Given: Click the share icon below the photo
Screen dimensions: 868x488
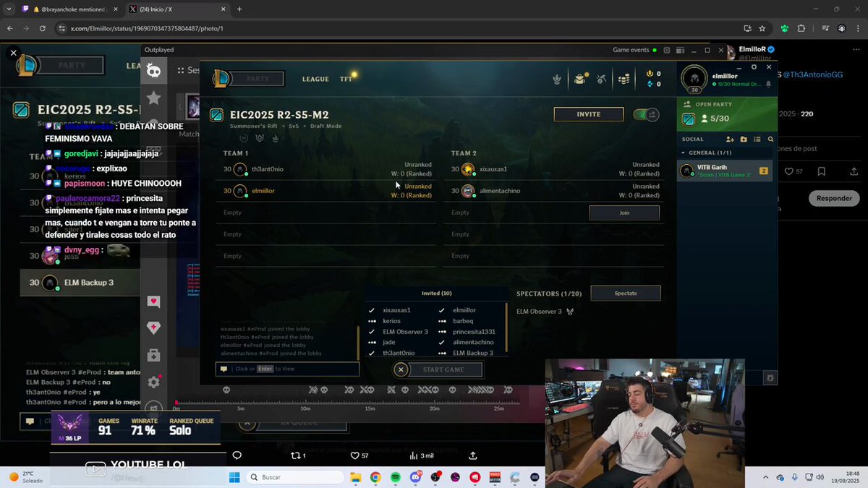Looking at the screenshot, I should tap(473, 455).
